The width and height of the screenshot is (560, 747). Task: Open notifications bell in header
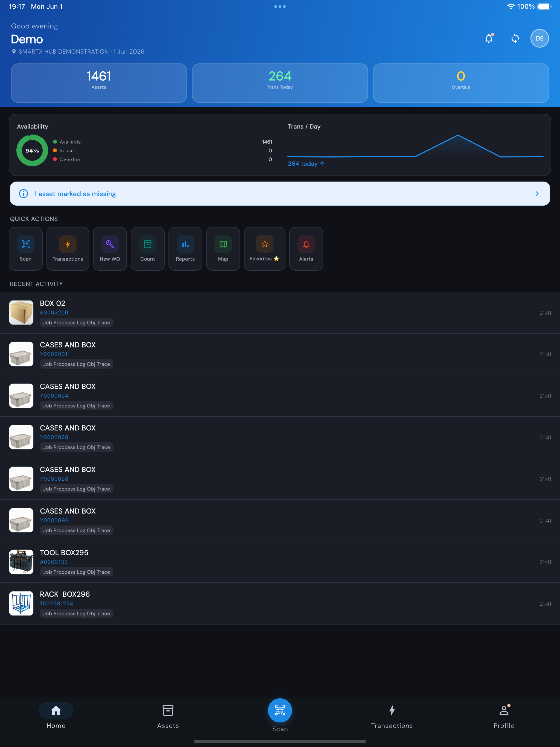[x=489, y=39]
